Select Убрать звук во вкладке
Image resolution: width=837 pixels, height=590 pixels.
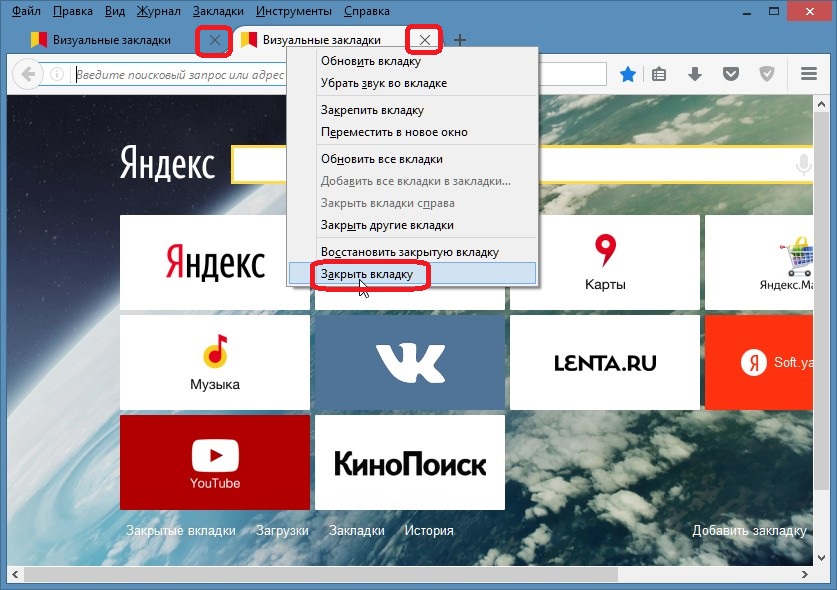click(412, 83)
